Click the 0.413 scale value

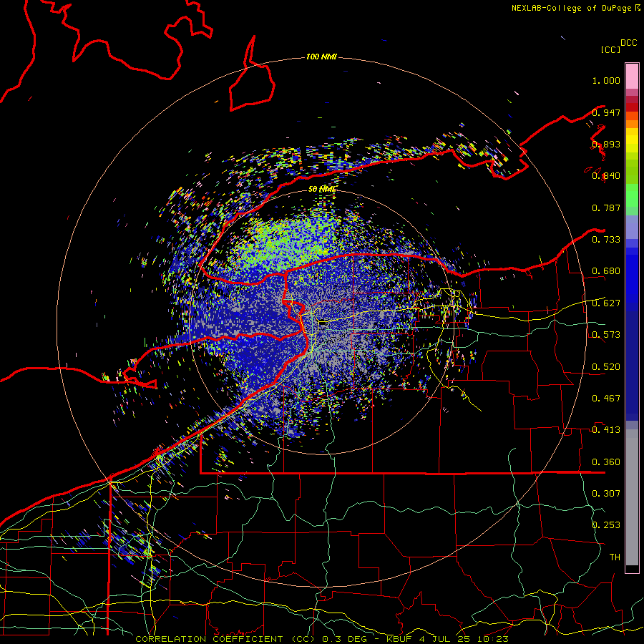[606, 430]
